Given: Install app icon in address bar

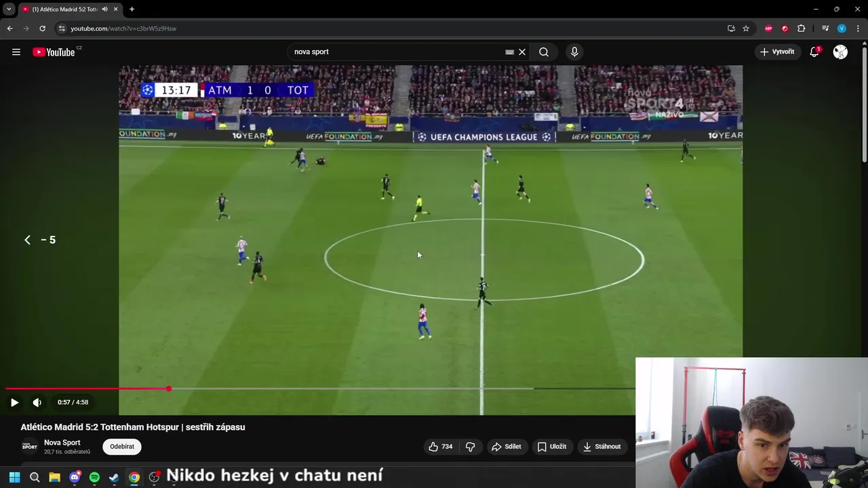Looking at the screenshot, I should point(731,28).
